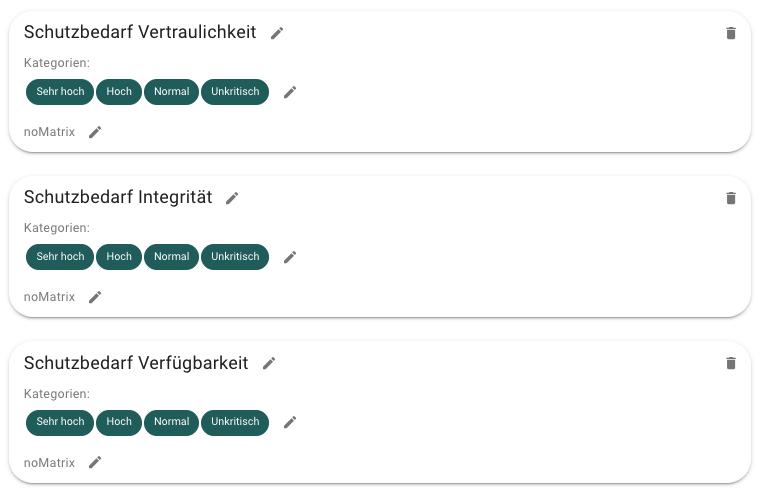760x494 pixels.
Task: Click 'Normal' chip under Integrität
Action: 171,257
